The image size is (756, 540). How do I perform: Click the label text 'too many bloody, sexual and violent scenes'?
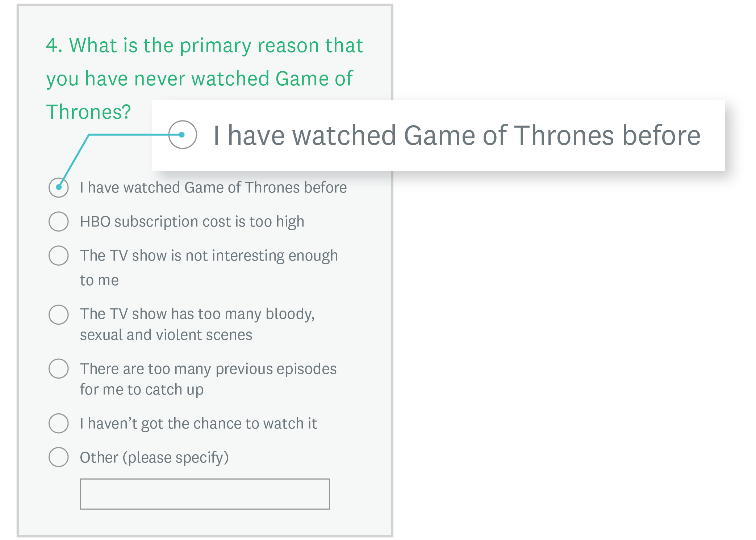(197, 324)
